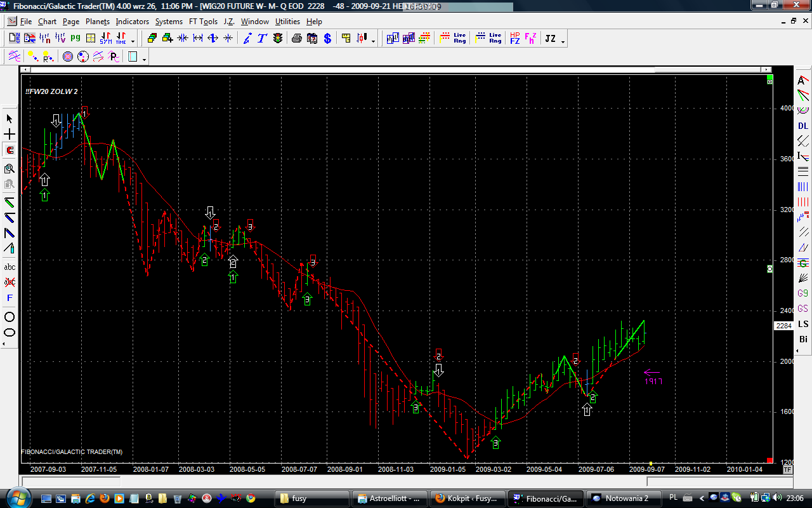
Task: Select the crosshair cursor tool in left sidebar
Action: coord(10,135)
